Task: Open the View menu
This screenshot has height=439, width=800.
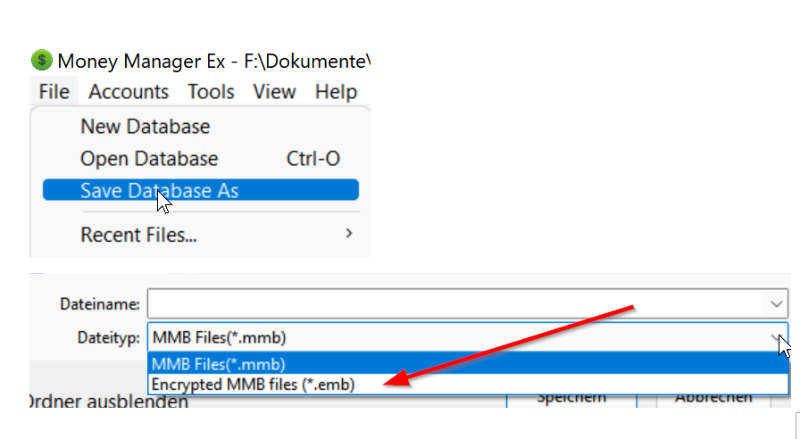Action: tap(274, 92)
